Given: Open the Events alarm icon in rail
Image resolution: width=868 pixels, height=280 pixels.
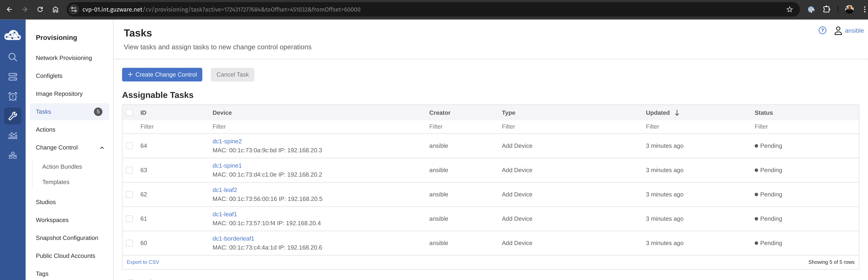Looking at the screenshot, I should pyautogui.click(x=12, y=97).
